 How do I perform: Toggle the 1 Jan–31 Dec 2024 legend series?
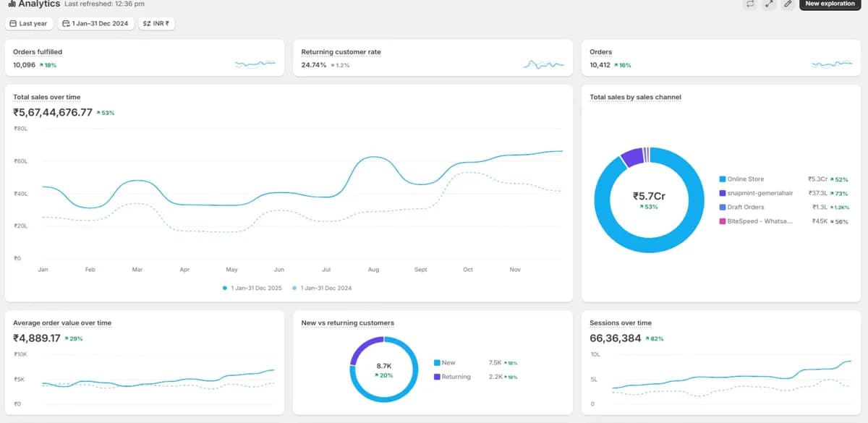(x=322, y=288)
